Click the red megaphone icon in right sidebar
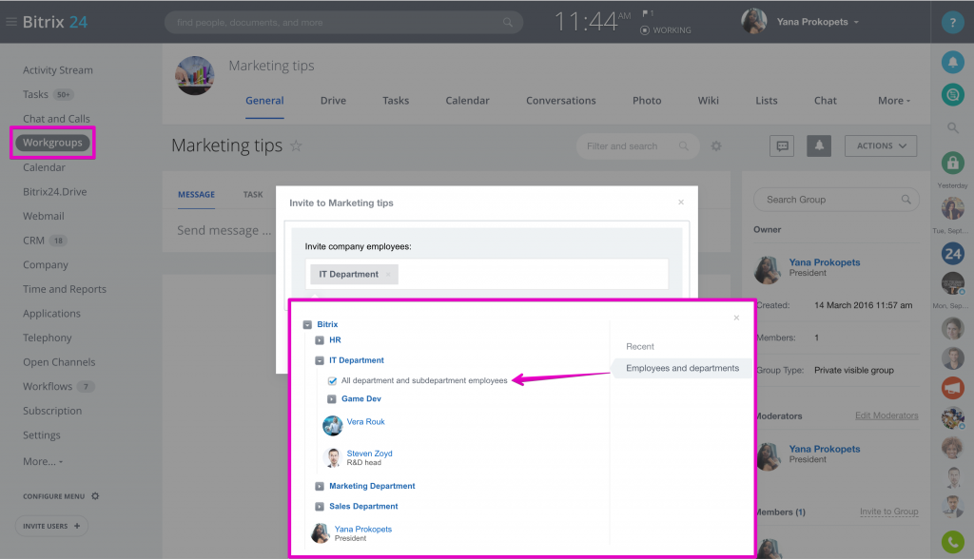The width and height of the screenshot is (974, 560). (x=952, y=387)
